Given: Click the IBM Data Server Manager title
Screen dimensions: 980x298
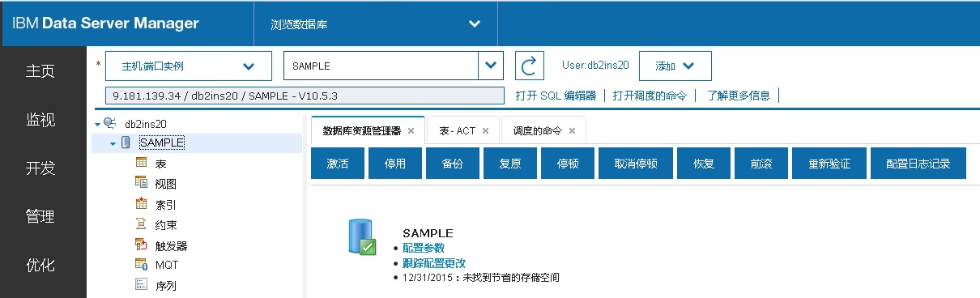Looking at the screenshot, I should [x=105, y=23].
